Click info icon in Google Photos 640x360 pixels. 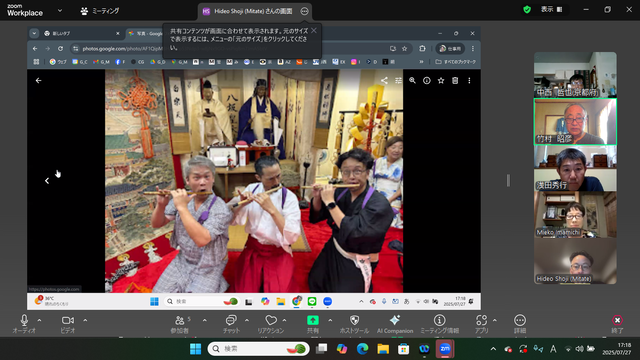(427, 80)
